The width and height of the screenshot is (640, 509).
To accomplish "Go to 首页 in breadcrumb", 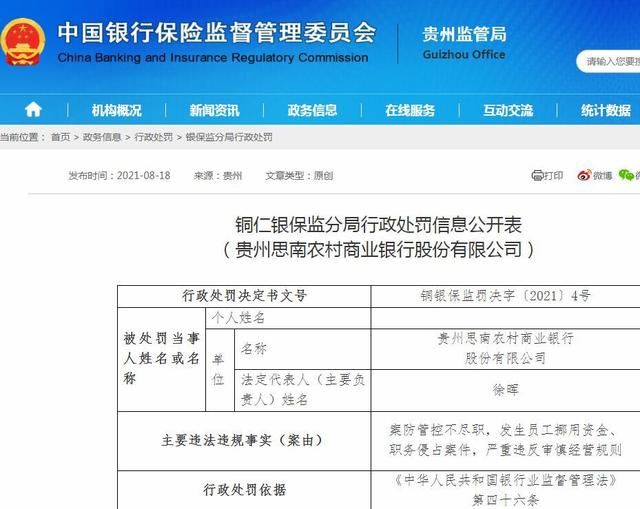I will [x=60, y=137].
